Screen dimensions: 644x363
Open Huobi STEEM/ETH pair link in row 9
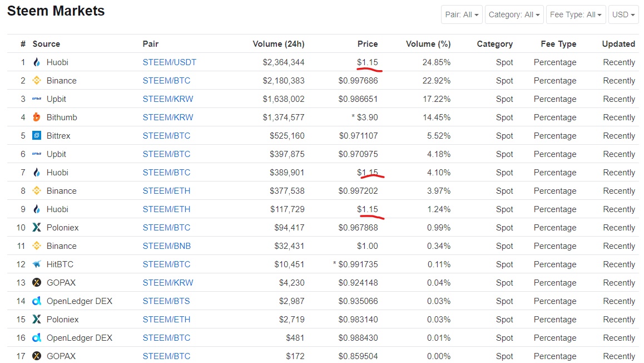[166, 209]
